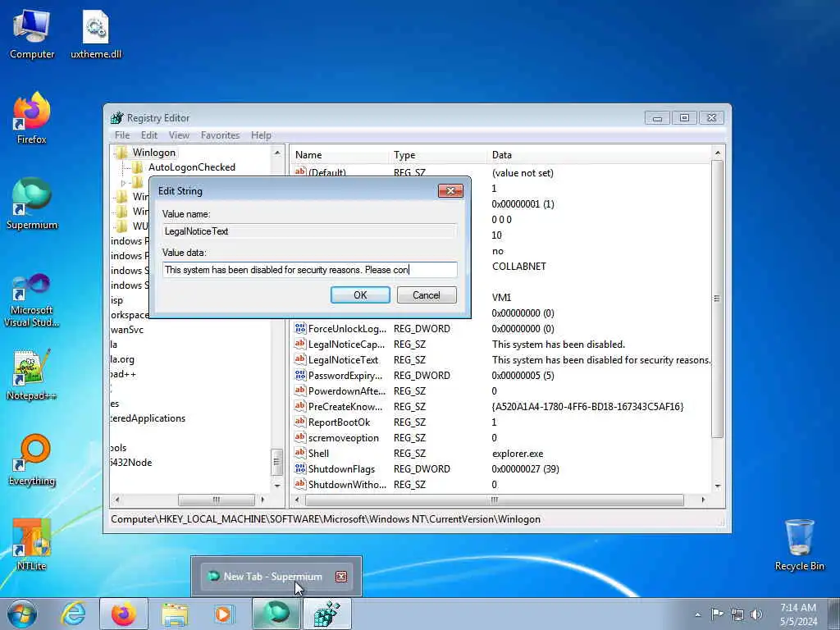Close the Edit String dialog with the X button
The width and height of the screenshot is (840, 630).
point(450,190)
